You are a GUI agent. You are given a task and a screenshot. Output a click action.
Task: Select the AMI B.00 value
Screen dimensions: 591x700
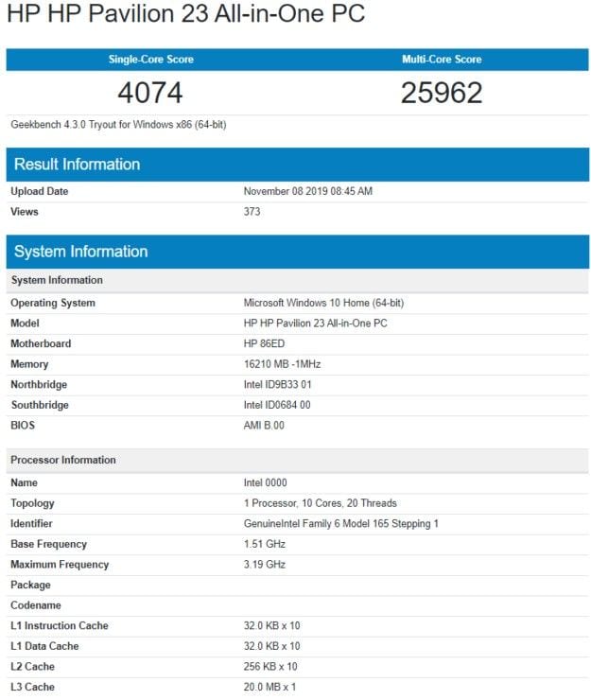pyautogui.click(x=264, y=426)
